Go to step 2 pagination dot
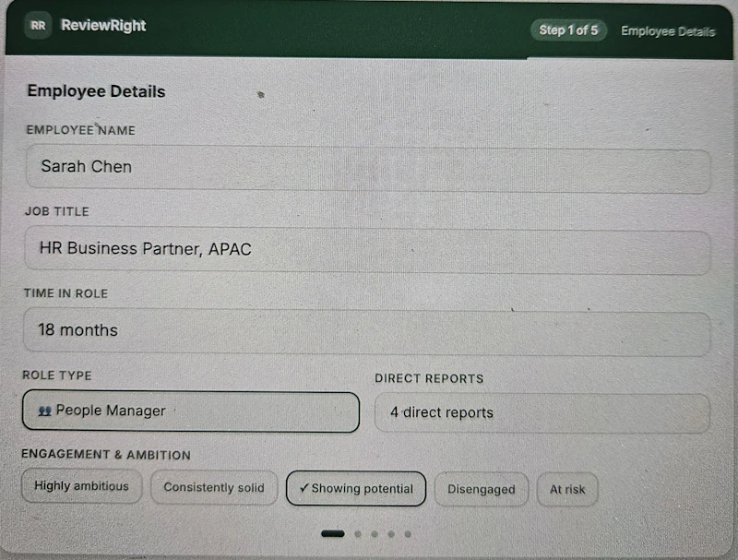 coord(358,534)
